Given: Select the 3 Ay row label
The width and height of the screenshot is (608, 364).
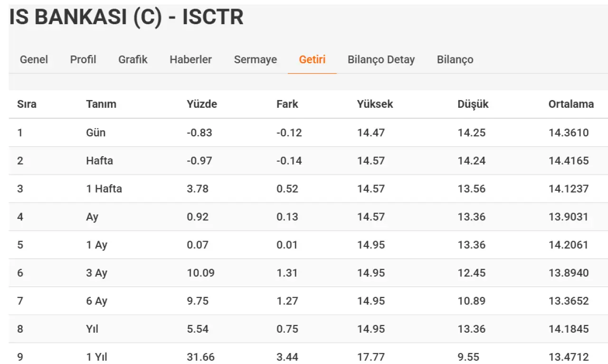Looking at the screenshot, I should point(97,273).
